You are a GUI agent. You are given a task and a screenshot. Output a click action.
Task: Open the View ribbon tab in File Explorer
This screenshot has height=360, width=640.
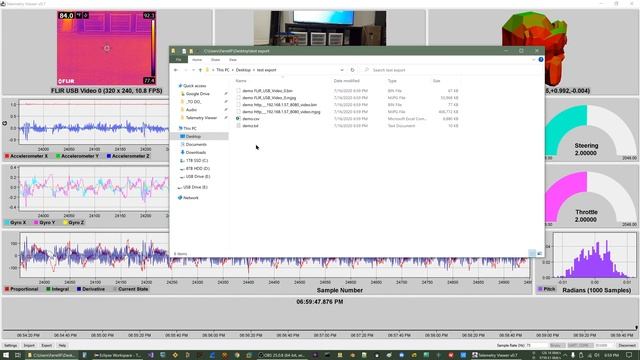click(233, 60)
